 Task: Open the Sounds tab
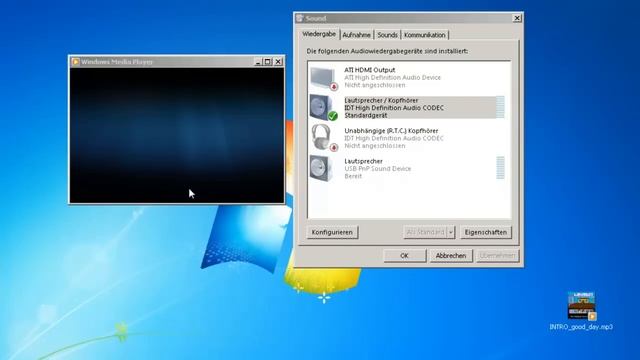[387, 35]
